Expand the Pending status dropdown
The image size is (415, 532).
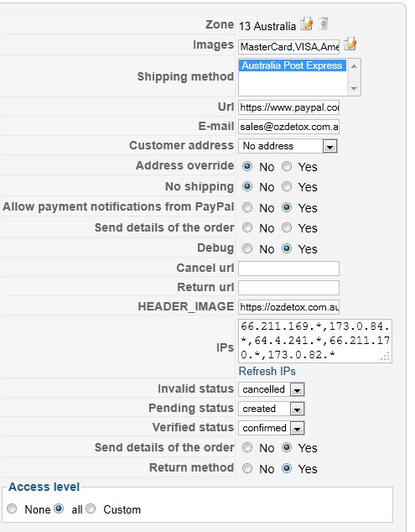[272, 409]
